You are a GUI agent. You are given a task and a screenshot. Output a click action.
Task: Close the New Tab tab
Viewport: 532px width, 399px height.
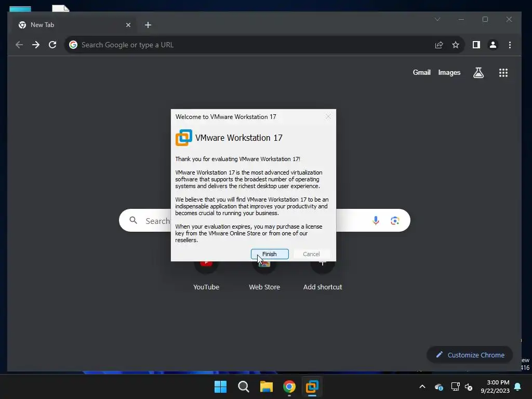click(x=128, y=25)
